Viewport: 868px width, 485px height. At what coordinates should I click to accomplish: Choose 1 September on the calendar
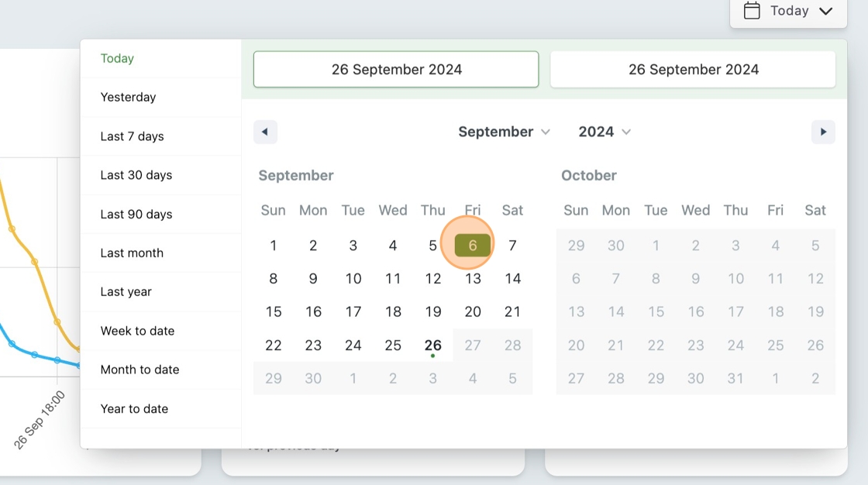coord(274,246)
